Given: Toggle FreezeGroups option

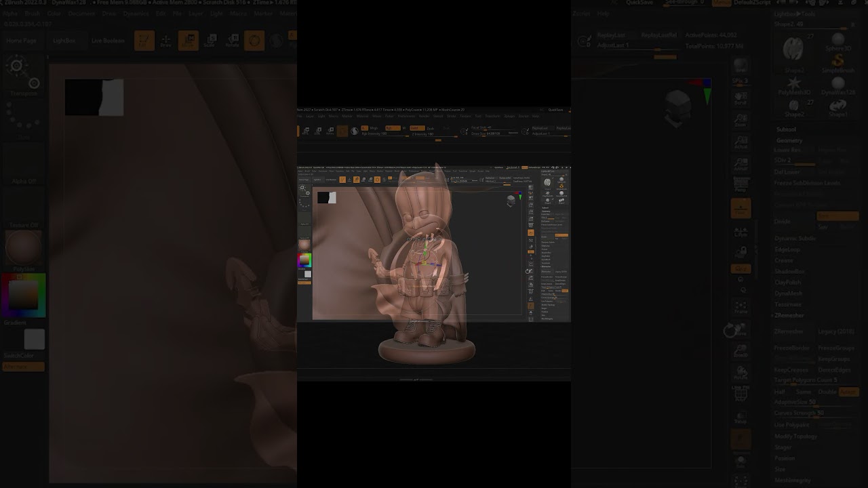Looking at the screenshot, I should (x=836, y=348).
